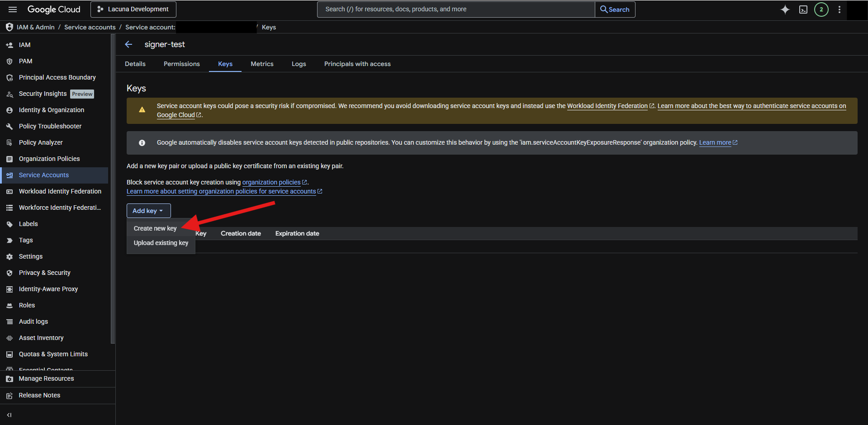The height and width of the screenshot is (425, 868).
Task: Go back using the arrow beside signer-test
Action: click(x=129, y=44)
